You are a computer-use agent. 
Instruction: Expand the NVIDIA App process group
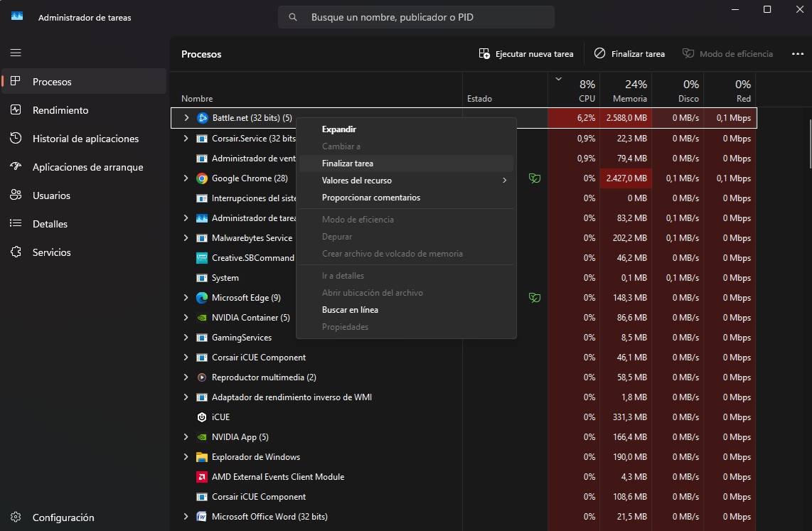coord(186,437)
